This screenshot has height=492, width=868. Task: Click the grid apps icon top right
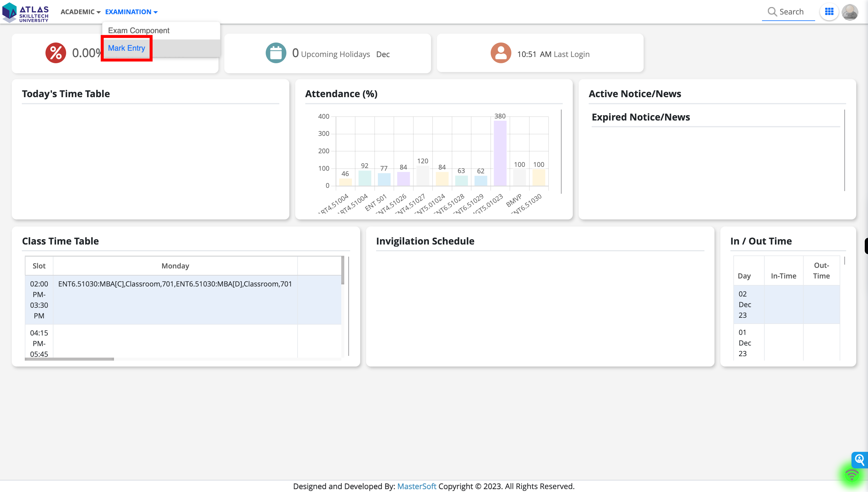click(829, 11)
